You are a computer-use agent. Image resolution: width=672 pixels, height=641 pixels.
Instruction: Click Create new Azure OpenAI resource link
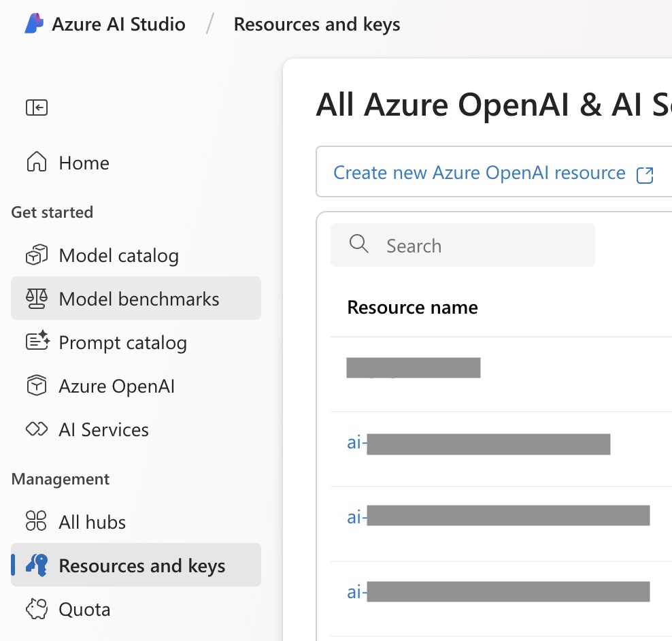click(x=479, y=173)
